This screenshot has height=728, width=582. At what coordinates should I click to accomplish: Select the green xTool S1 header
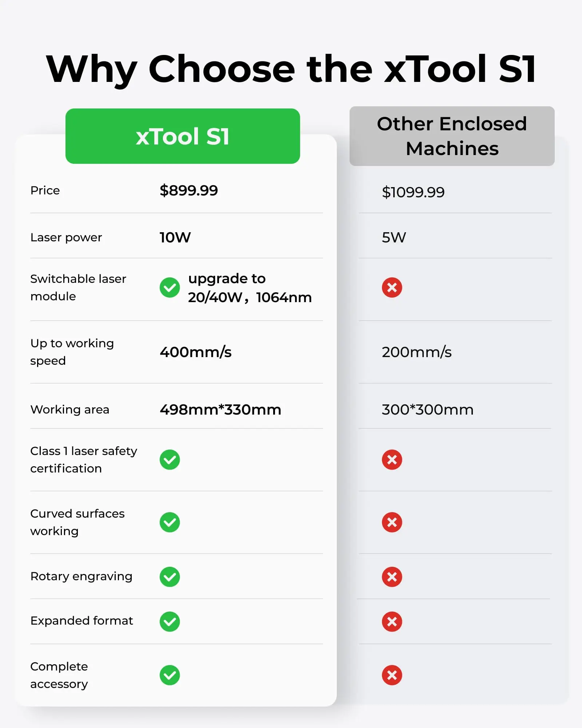183,136
